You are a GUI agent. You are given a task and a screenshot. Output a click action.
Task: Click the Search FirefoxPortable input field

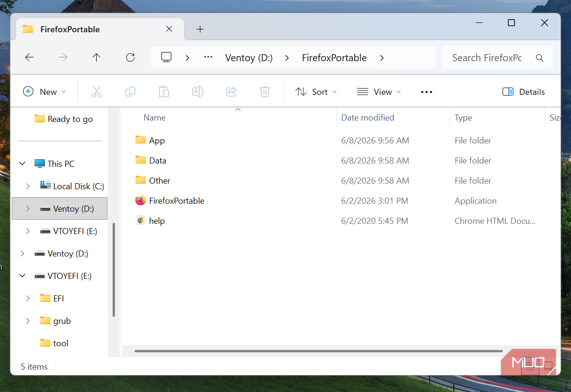point(486,58)
